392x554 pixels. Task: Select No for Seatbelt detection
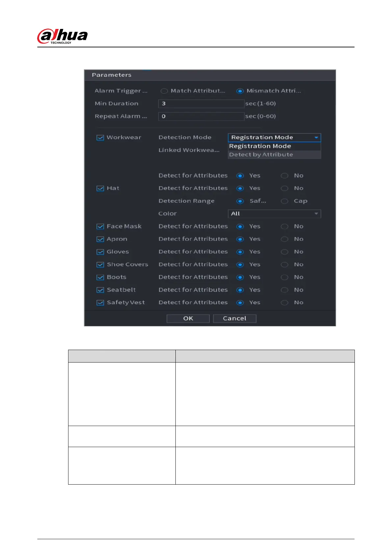tap(284, 290)
